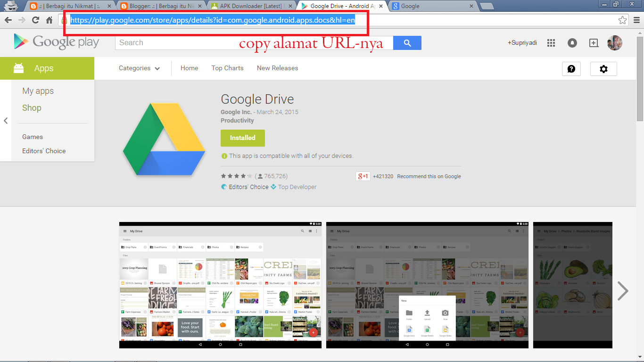Select Shop in the sidebar
This screenshot has width=644, height=362.
coord(32,108)
